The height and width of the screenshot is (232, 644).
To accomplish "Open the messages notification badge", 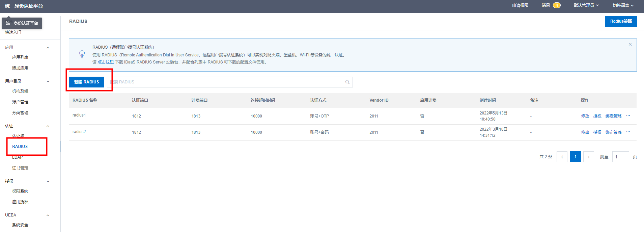I will click(556, 5).
